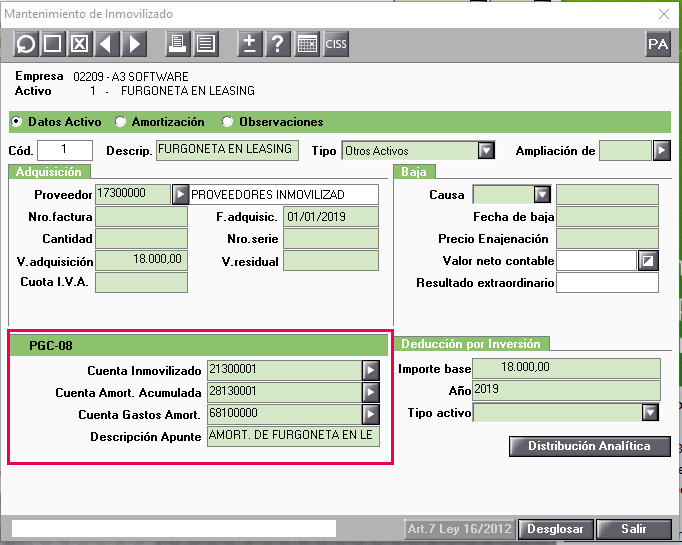
Task: Click the Importe base field
Action: 566,368
